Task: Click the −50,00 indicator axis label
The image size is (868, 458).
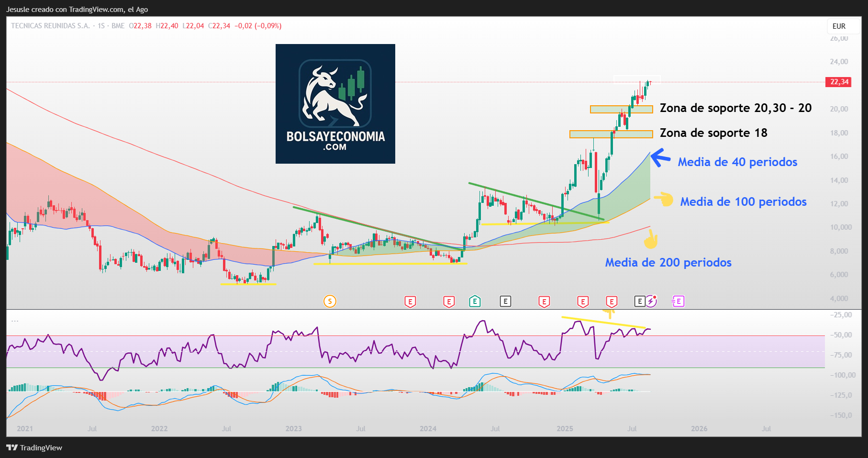Action: [x=841, y=335]
